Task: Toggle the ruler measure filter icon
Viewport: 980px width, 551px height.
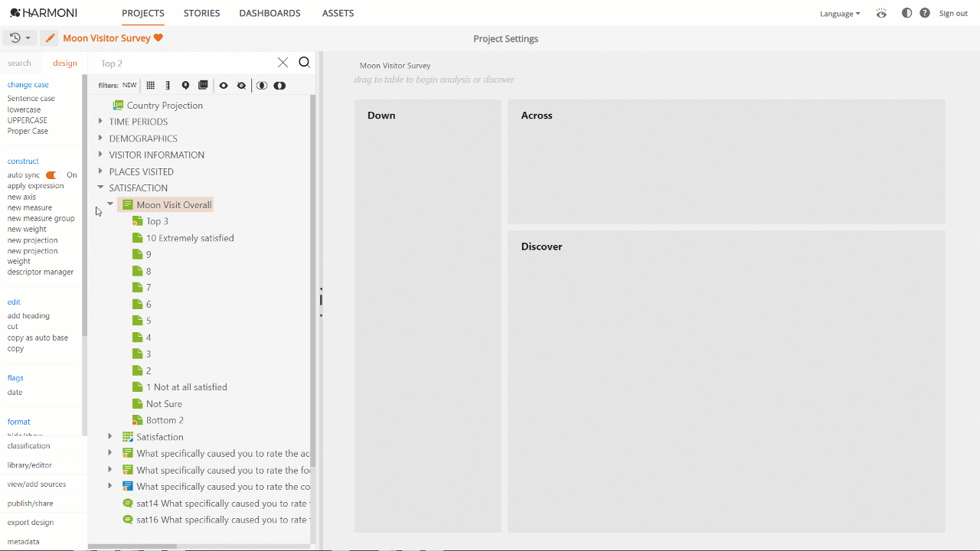Action: (168, 86)
